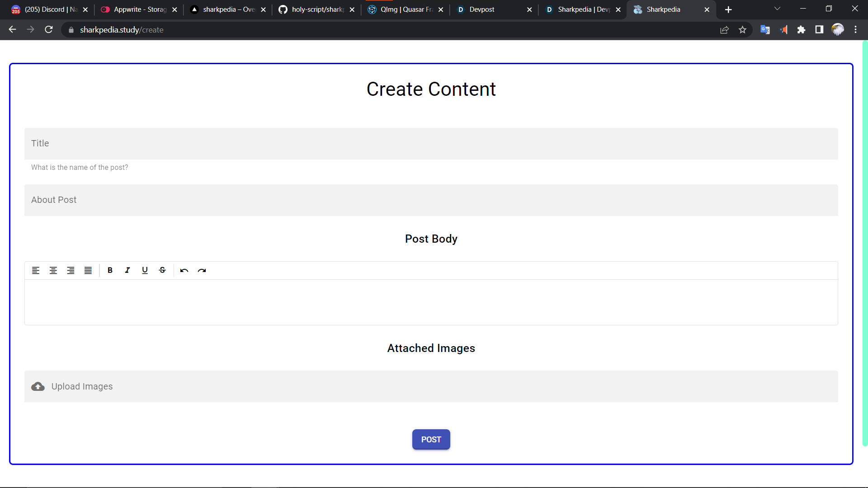Viewport: 868px width, 488px height.
Task: Undo last edit in post body
Action: click(184, 270)
